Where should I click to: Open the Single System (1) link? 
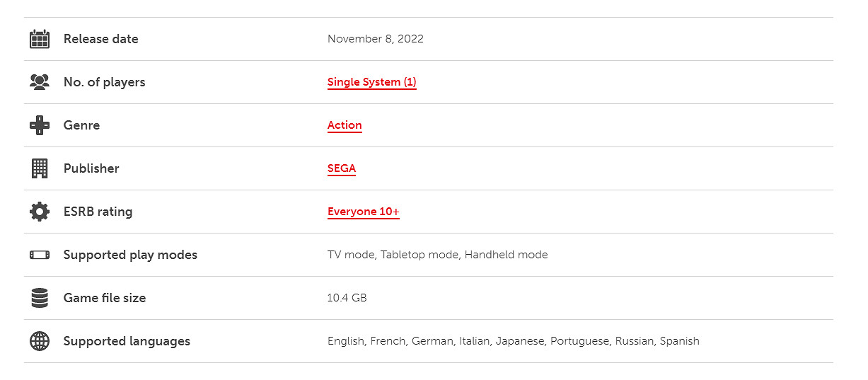coord(371,82)
